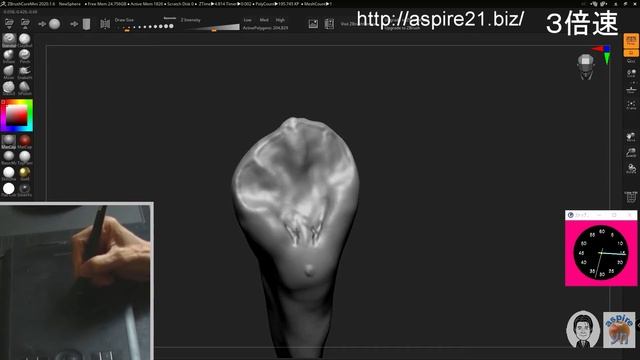This screenshot has height=360, width=640.
Task: Select the Move brush
Action: point(9,72)
